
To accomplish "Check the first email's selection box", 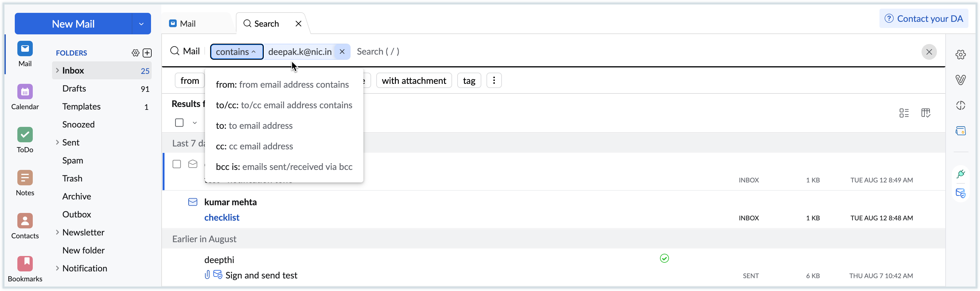I will [176, 164].
